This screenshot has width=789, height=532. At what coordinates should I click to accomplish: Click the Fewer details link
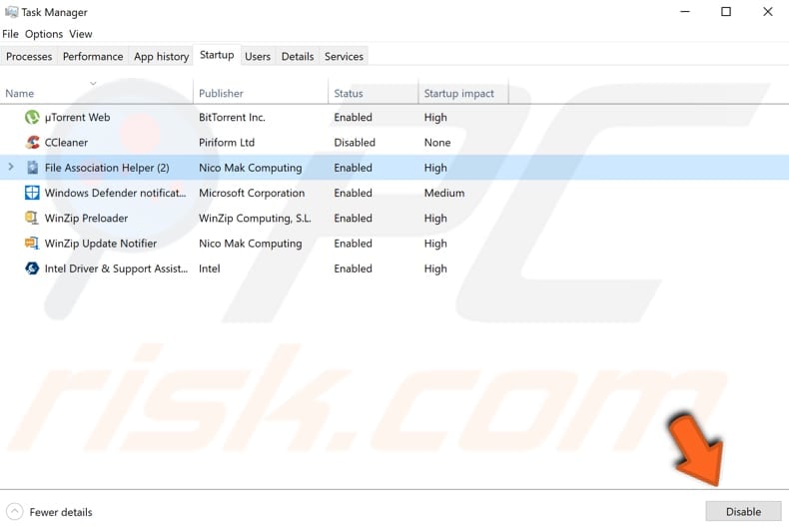click(x=61, y=512)
